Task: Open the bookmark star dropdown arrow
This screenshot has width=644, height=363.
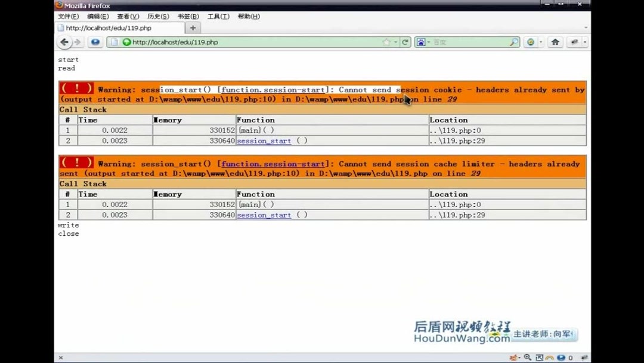Action: point(395,42)
